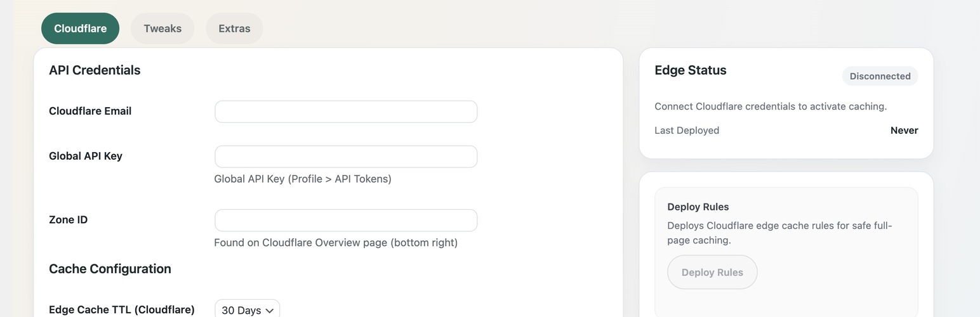Click the Deploy Rules card title
The height and width of the screenshot is (317, 980).
[698, 207]
